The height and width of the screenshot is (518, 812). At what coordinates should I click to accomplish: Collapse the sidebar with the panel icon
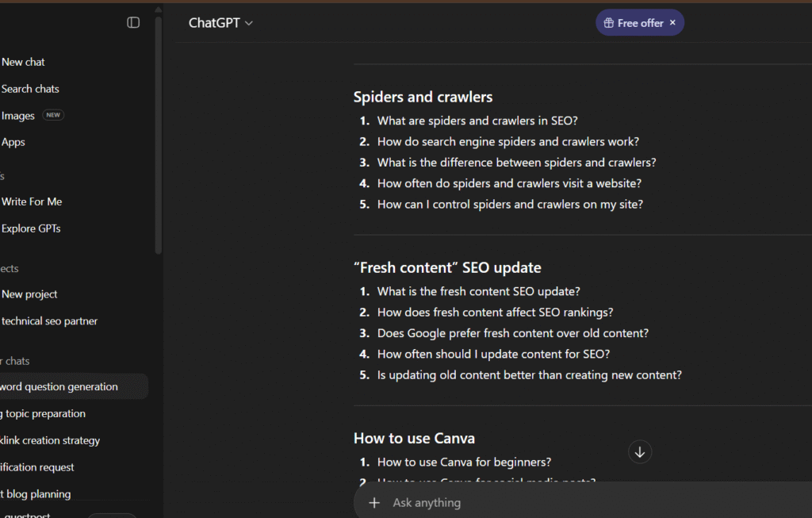133,23
